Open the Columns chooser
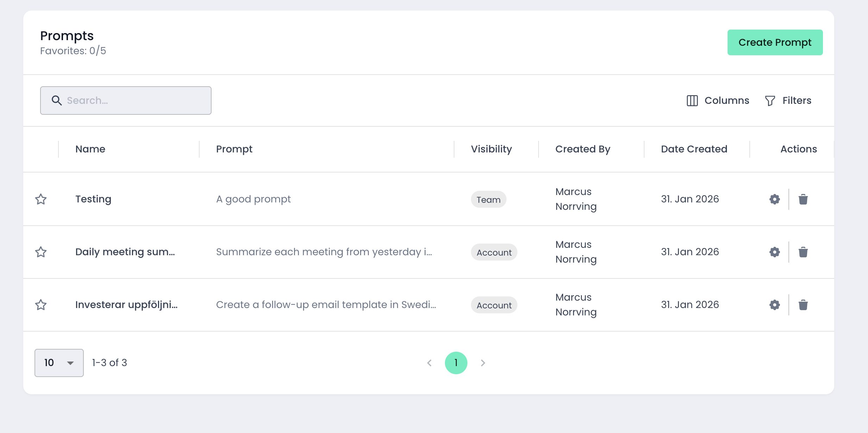This screenshot has height=433, width=868. coord(718,101)
